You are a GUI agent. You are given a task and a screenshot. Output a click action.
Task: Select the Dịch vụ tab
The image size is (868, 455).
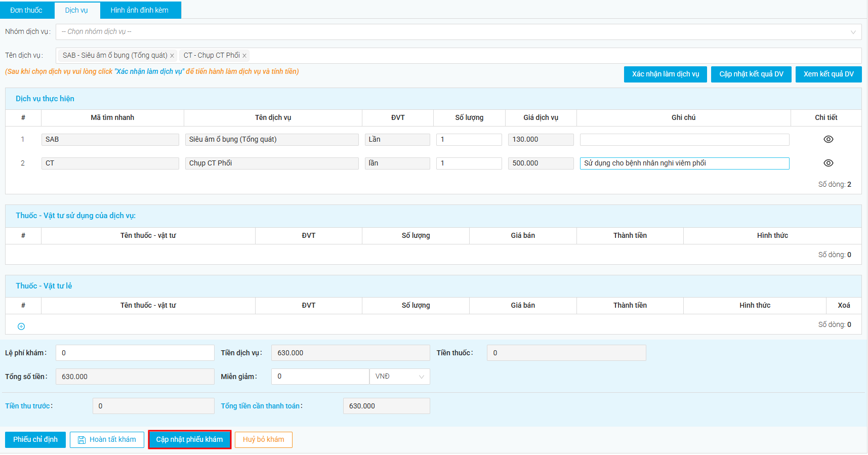tap(76, 10)
